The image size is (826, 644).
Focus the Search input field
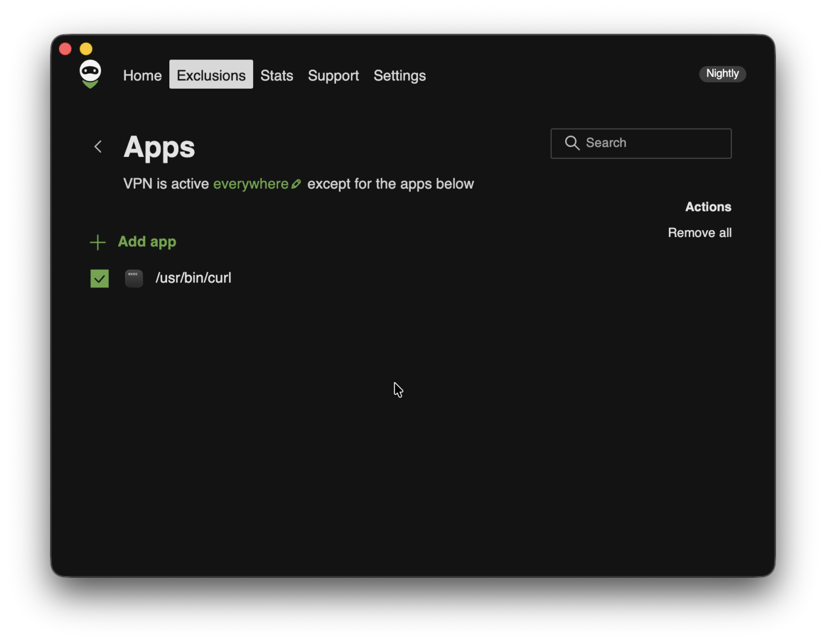(x=641, y=143)
